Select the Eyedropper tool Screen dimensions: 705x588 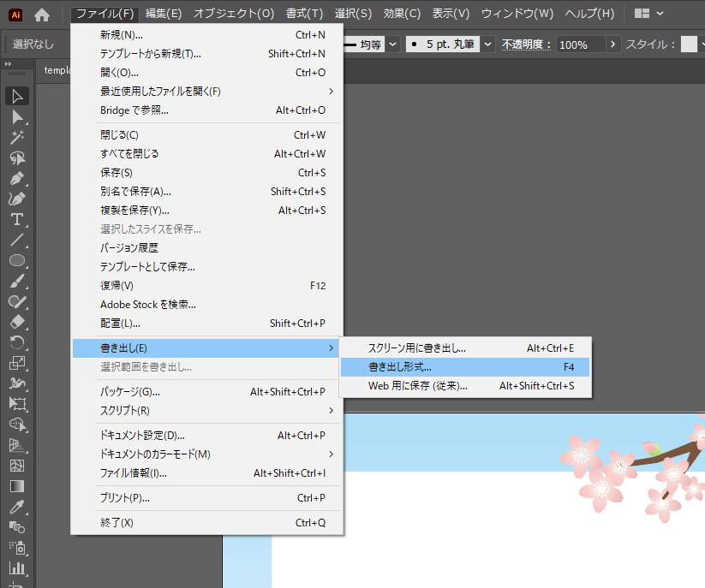click(17, 507)
